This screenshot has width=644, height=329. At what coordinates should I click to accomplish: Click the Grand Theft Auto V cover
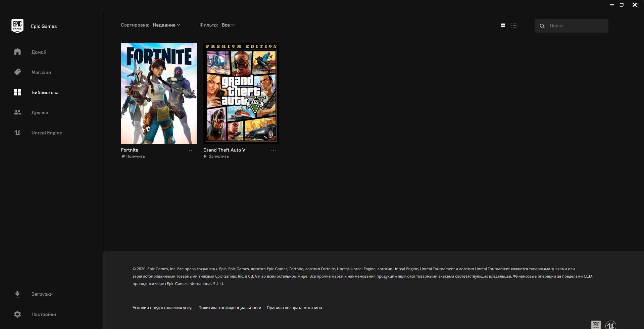[241, 93]
